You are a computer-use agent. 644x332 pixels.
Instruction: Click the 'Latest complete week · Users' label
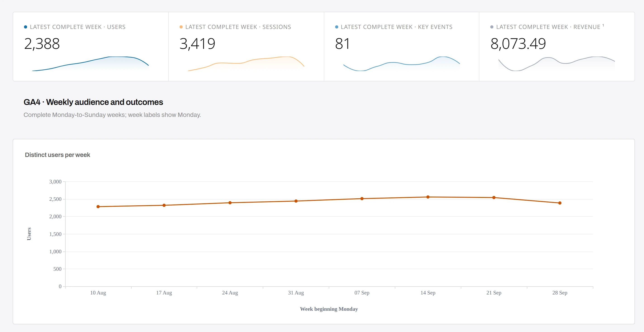[x=78, y=27]
